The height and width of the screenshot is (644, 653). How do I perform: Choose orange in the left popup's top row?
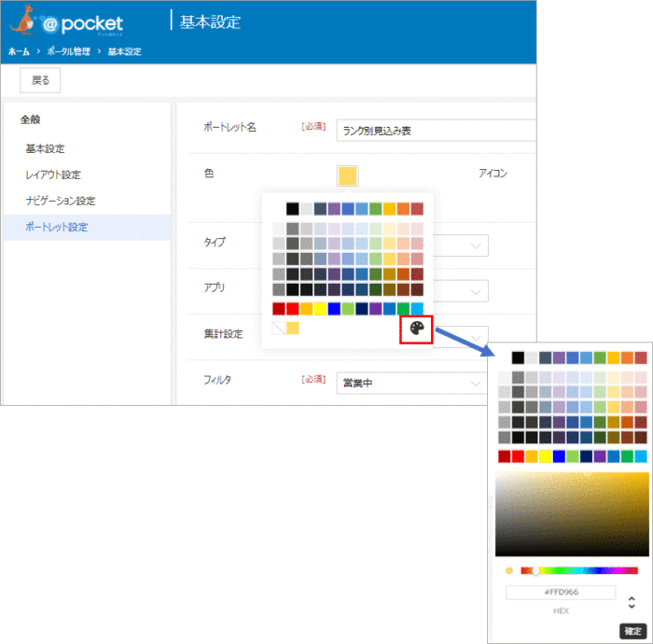coord(403,209)
